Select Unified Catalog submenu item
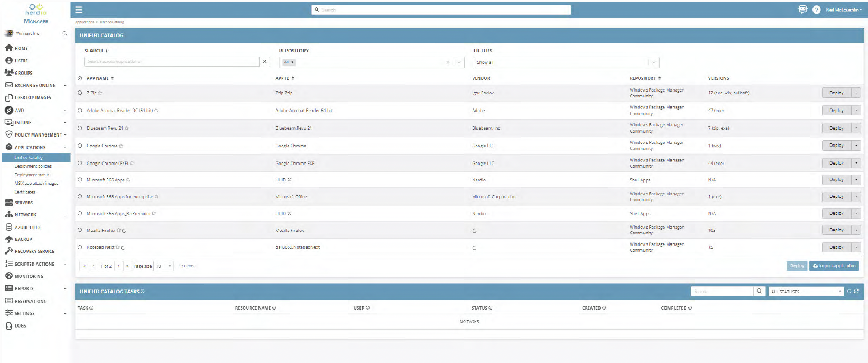 pos(36,157)
